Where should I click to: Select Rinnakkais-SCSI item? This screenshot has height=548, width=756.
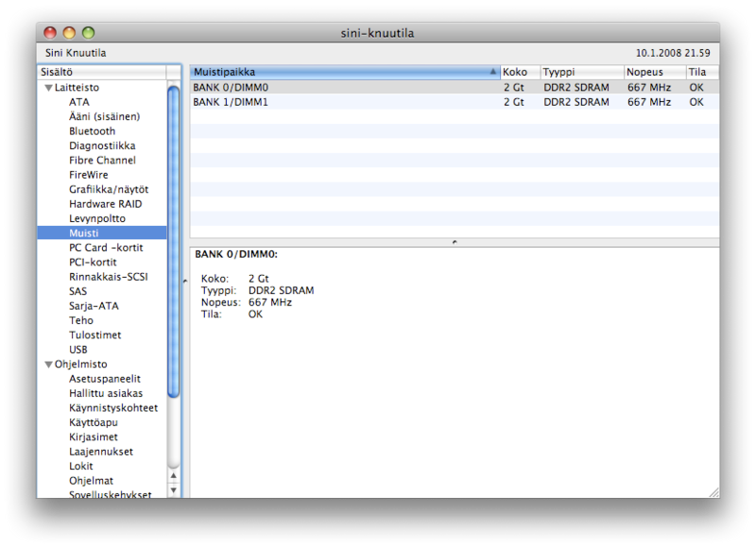pyautogui.click(x=109, y=277)
